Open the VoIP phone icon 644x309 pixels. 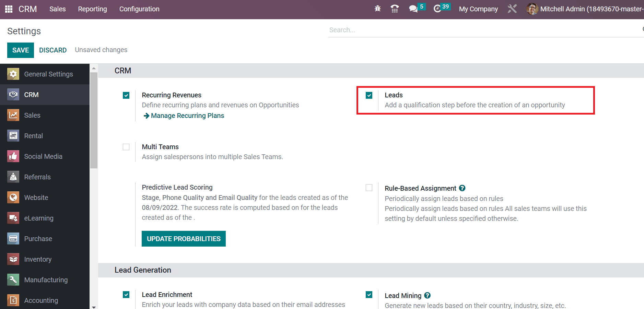[395, 9]
